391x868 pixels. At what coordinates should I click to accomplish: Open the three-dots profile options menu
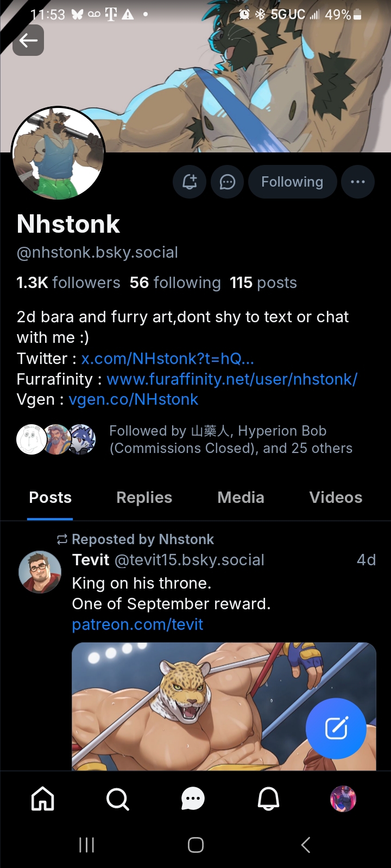coord(357,182)
